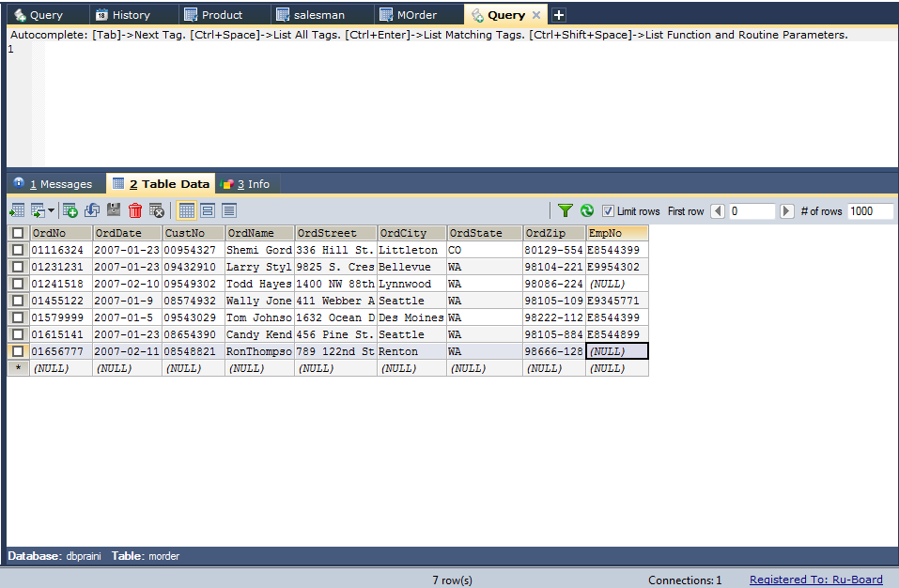Open the Registered To: Ru-Board link
Screen dimensions: 899x588
[x=815, y=579]
